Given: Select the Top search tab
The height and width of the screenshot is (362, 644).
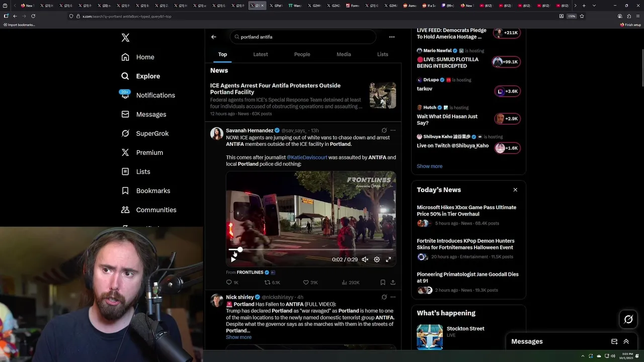Looking at the screenshot, I should [x=222, y=54].
